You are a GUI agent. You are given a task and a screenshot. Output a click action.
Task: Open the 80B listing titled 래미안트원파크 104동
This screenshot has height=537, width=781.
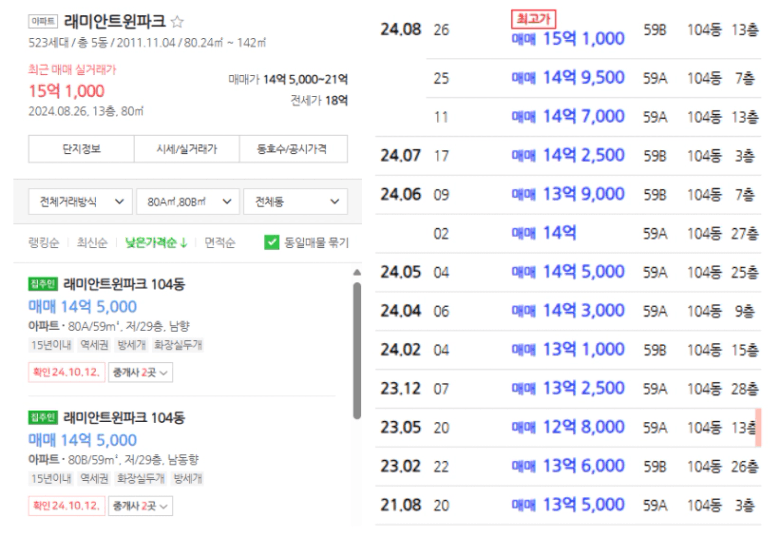click(x=124, y=417)
